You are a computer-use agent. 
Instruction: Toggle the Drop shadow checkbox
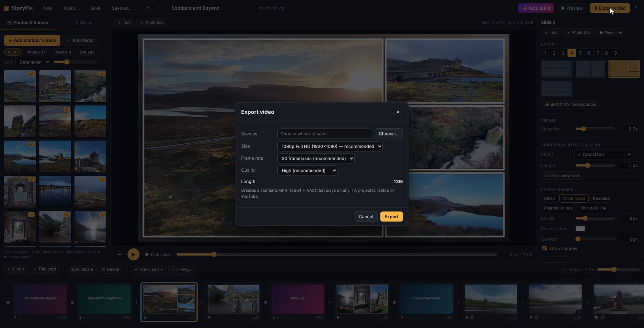pos(545,248)
